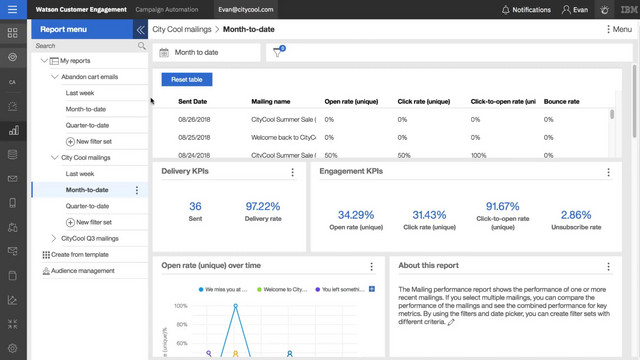Click the 2.86% Unsubscribe rate value

click(576, 215)
